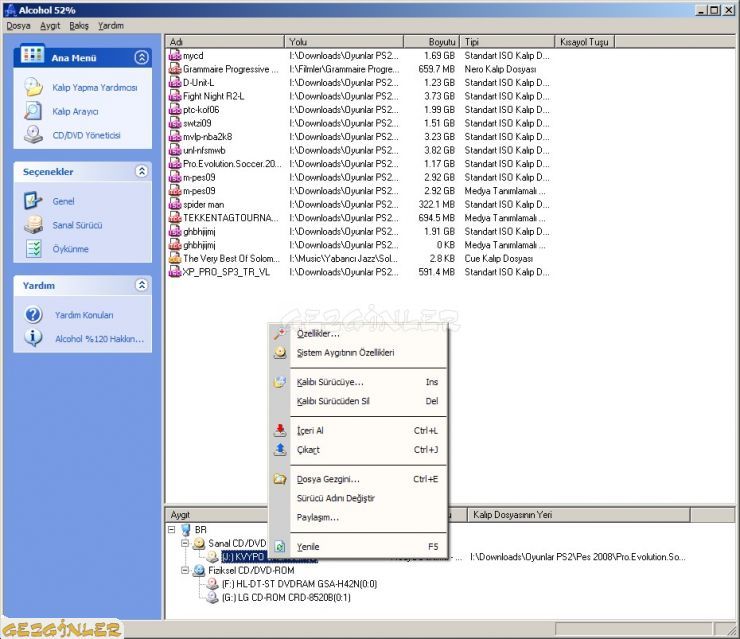Click the Öykünme checklist icon
740x639 pixels.
click(34, 249)
